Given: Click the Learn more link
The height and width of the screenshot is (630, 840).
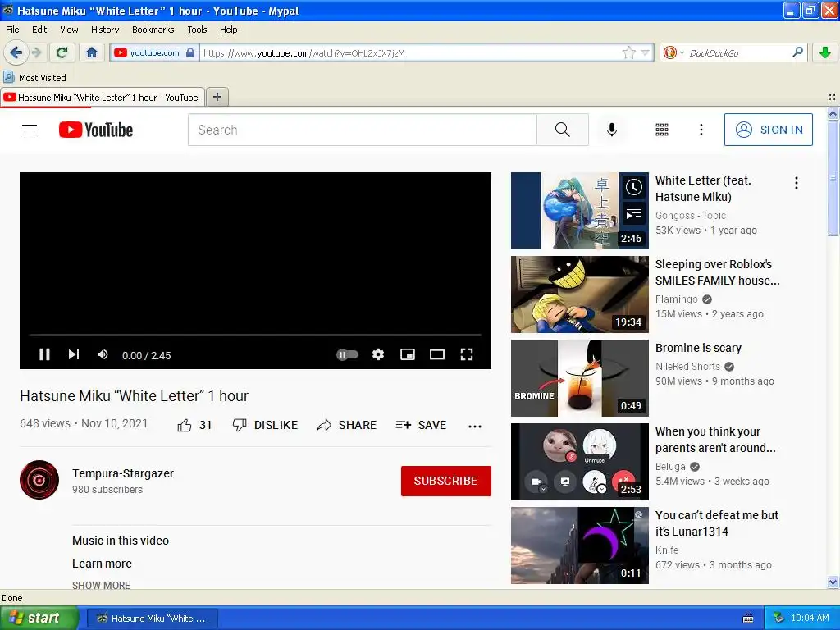Looking at the screenshot, I should (x=102, y=564).
